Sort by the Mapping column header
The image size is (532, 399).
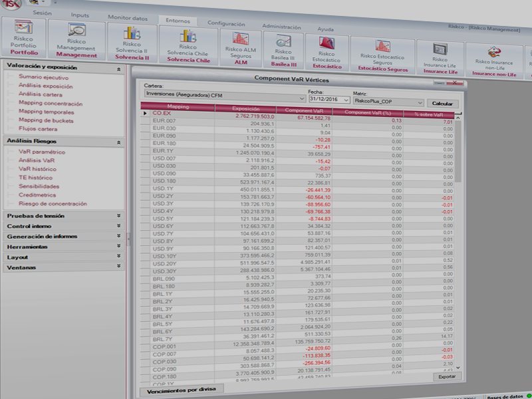178,107
